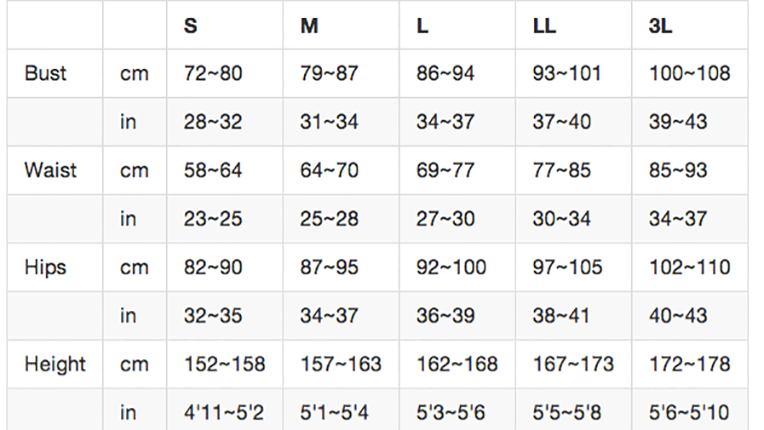The image size is (764, 430).
Task: Click the 72~80 bust cm cell
Action: (x=213, y=74)
